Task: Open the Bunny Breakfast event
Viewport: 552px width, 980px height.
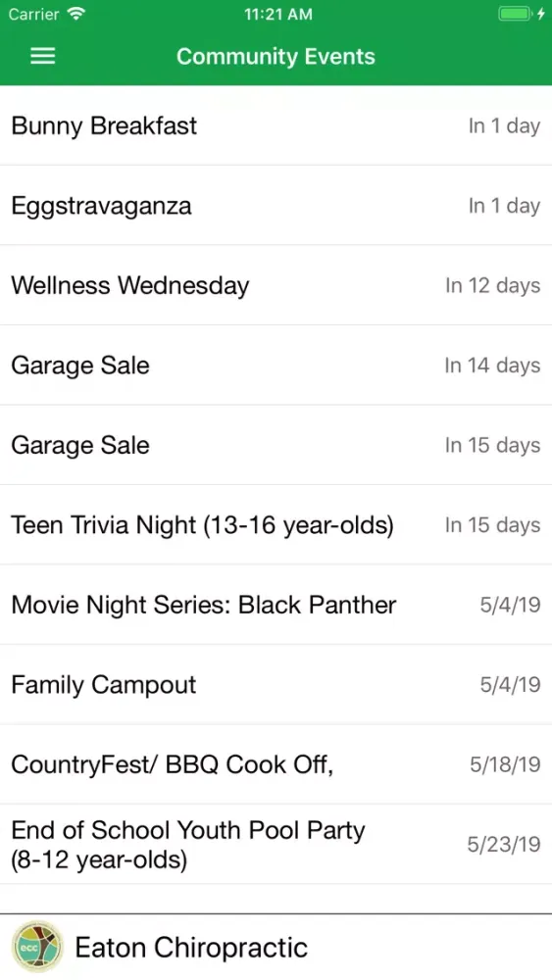Action: (x=276, y=125)
